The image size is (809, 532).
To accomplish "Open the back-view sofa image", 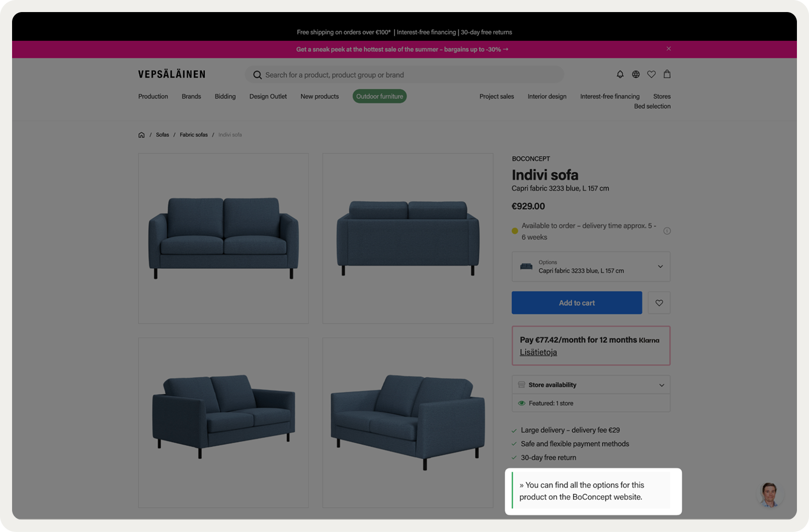I will click(408, 238).
